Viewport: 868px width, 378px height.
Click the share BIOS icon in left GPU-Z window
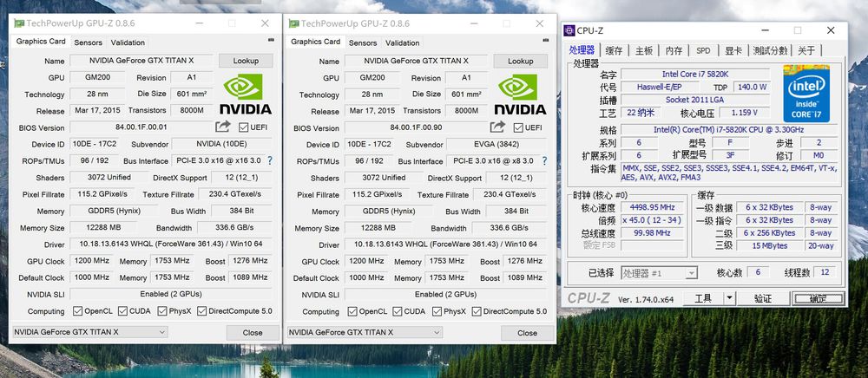(222, 127)
